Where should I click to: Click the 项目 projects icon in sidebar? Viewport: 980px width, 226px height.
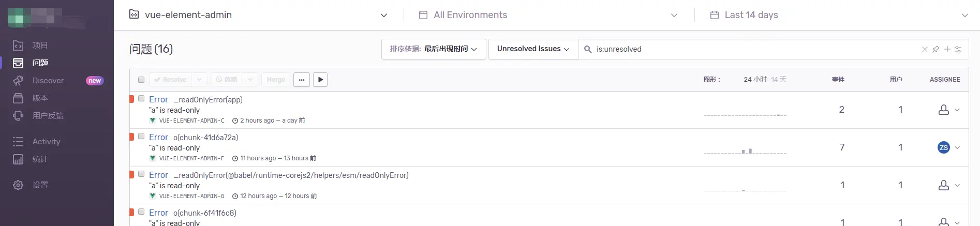click(x=18, y=46)
